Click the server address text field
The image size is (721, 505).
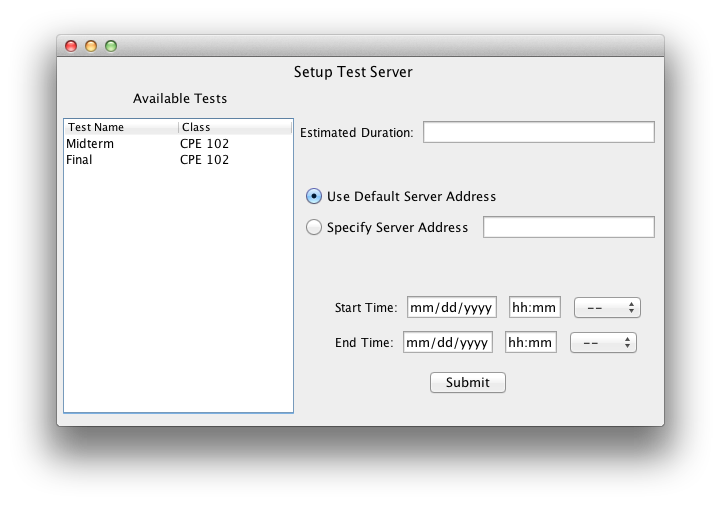point(568,227)
